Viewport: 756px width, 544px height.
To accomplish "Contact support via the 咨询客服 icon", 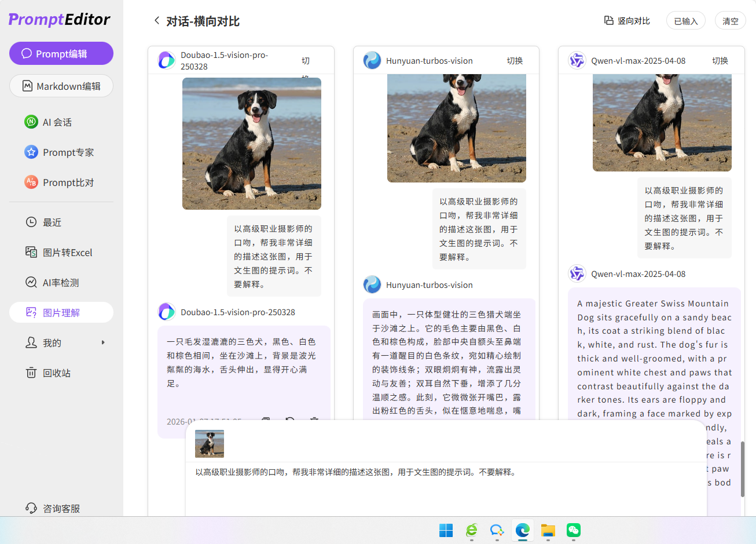I will point(31,508).
